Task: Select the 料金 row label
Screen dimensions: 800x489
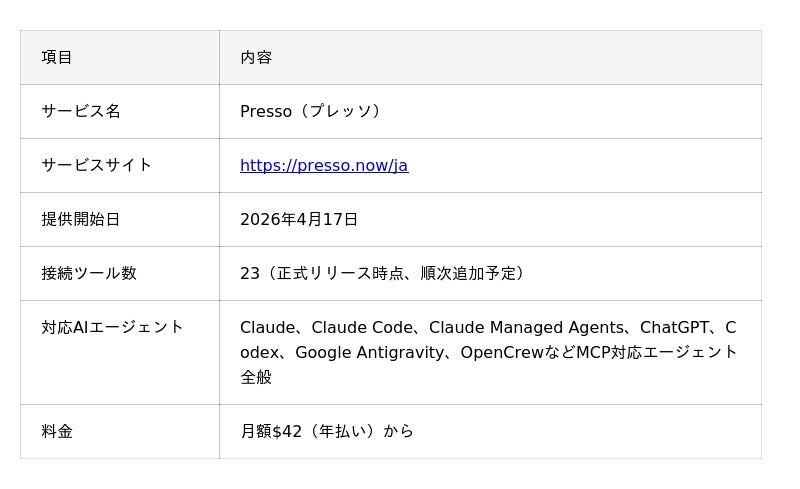Action: (57, 432)
